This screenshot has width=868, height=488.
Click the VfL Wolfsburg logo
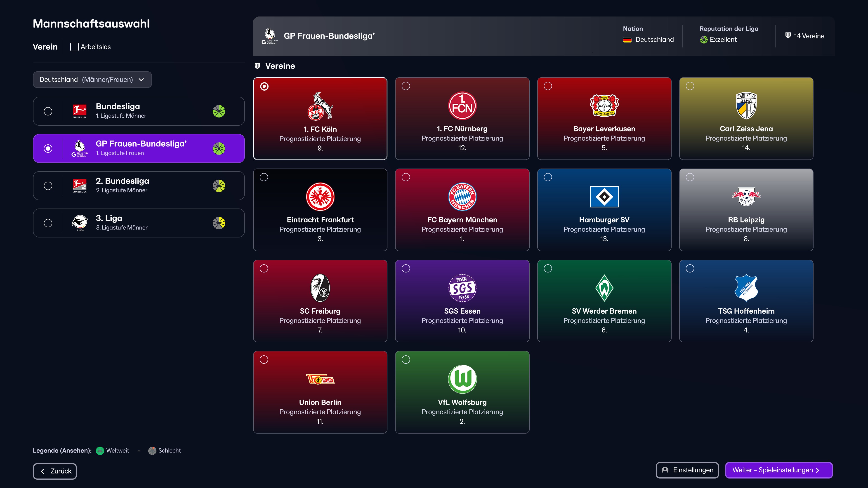pos(462,379)
